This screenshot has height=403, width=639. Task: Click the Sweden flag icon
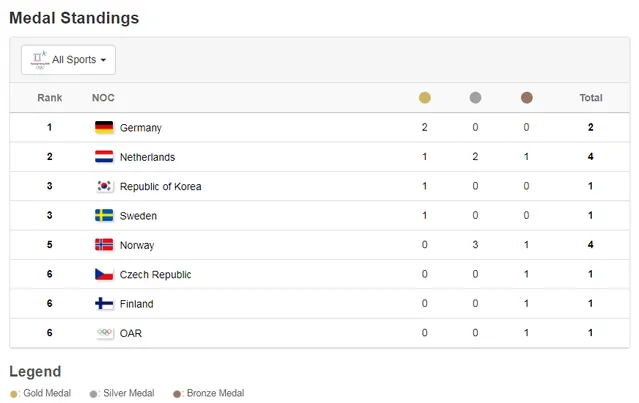click(x=104, y=215)
